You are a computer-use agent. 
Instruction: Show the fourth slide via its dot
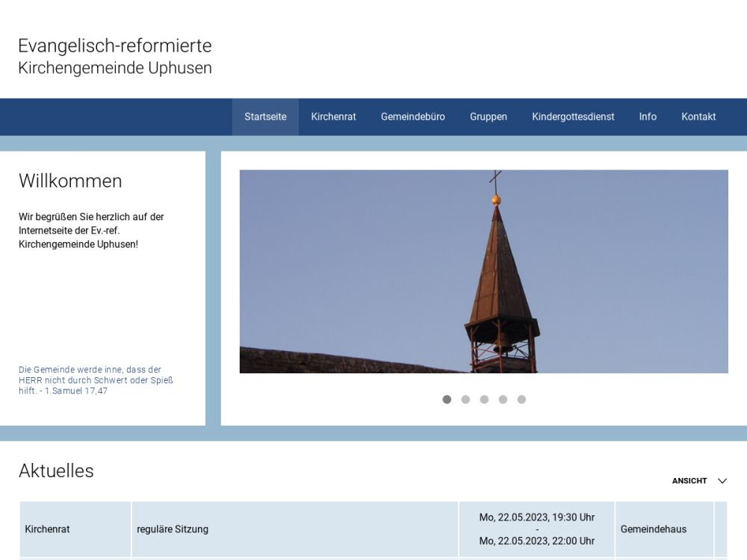click(503, 399)
